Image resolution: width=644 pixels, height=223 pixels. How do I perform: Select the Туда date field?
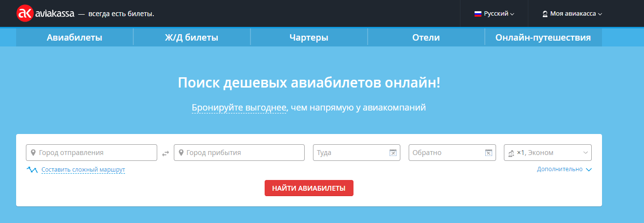[356, 153]
